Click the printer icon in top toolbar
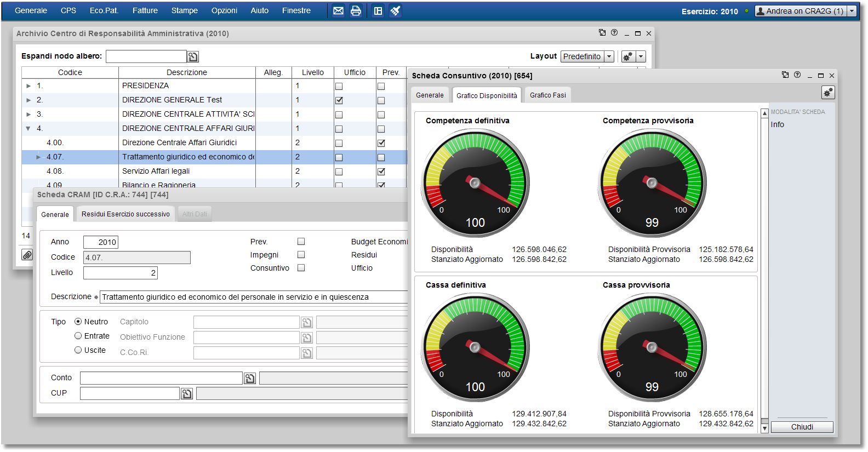This screenshot has width=868, height=452. (x=356, y=11)
